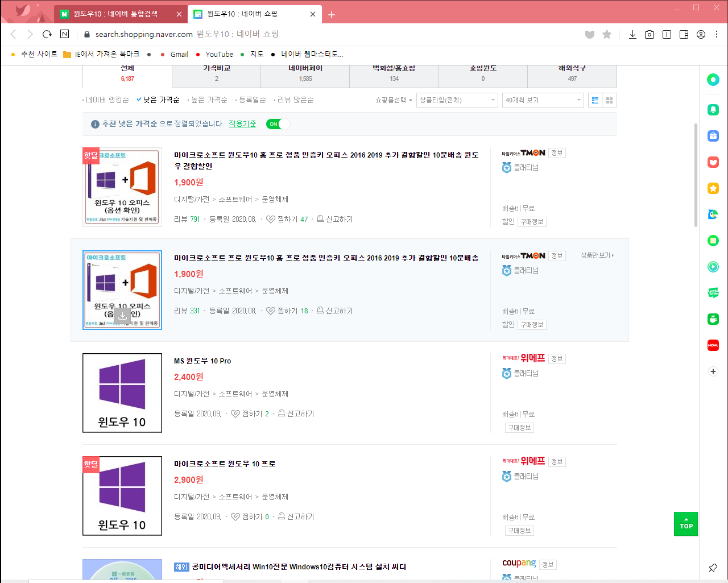Select 리뷰 많은순 sort option
728x583 pixels.
point(295,100)
